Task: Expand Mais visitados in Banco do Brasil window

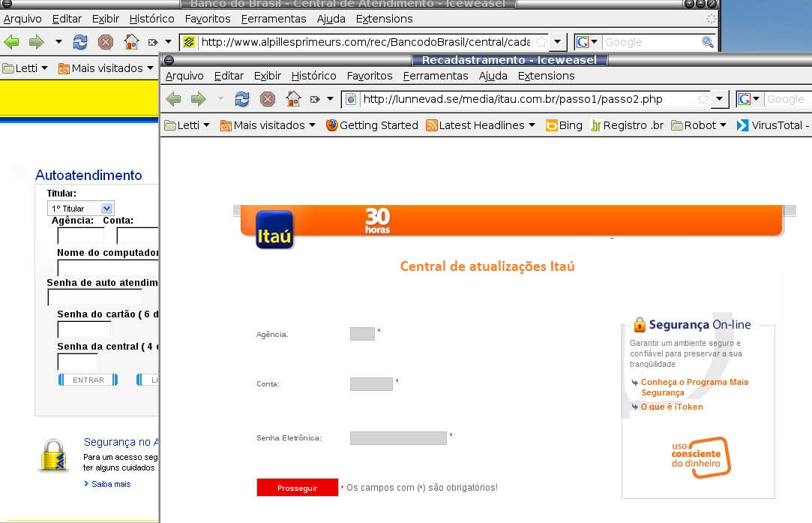Action: [106, 68]
